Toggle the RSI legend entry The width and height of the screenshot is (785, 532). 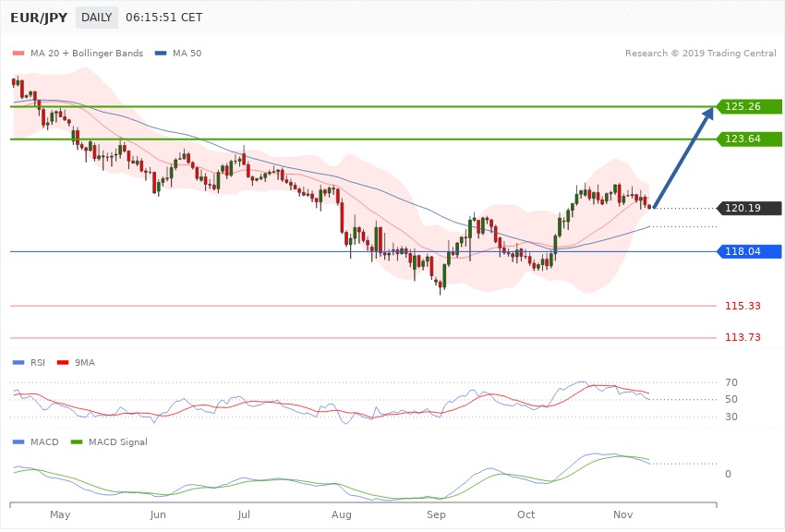click(31, 362)
